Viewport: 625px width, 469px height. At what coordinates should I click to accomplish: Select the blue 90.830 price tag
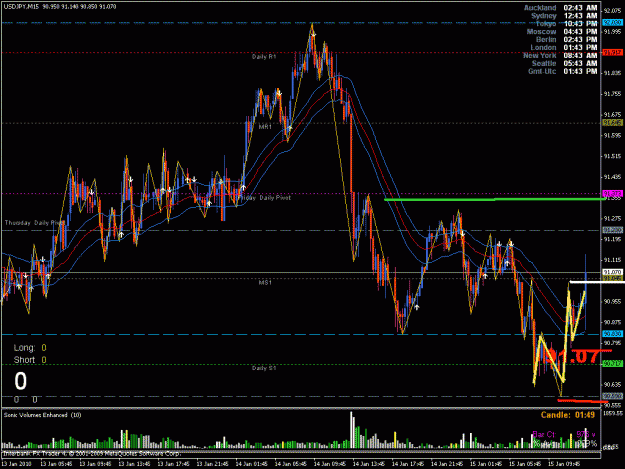point(612,334)
